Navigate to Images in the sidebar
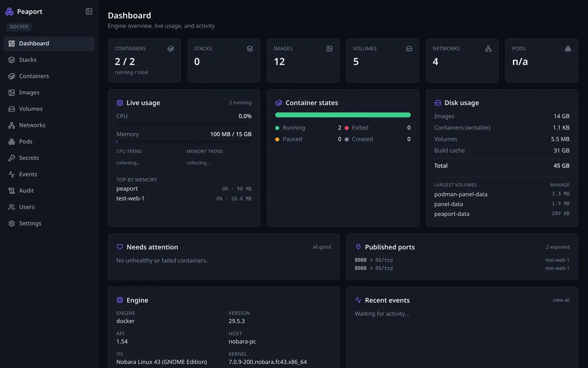588x368 pixels. pyautogui.click(x=49, y=93)
